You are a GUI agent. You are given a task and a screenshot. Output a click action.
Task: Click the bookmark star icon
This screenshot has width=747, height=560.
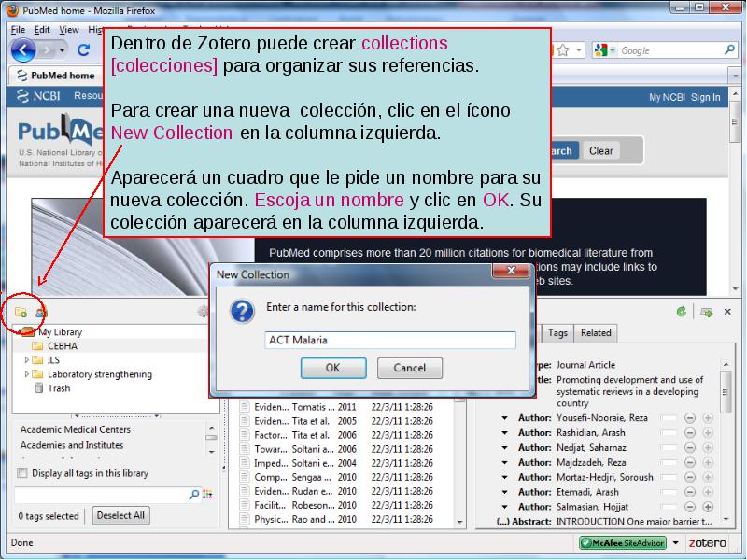pos(563,50)
